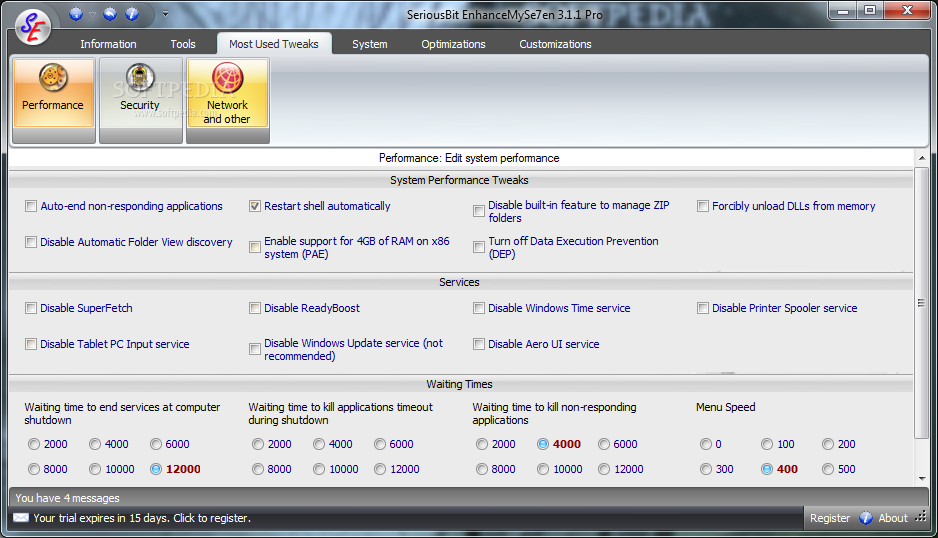Select the Performance ribbon button

(x=53, y=100)
